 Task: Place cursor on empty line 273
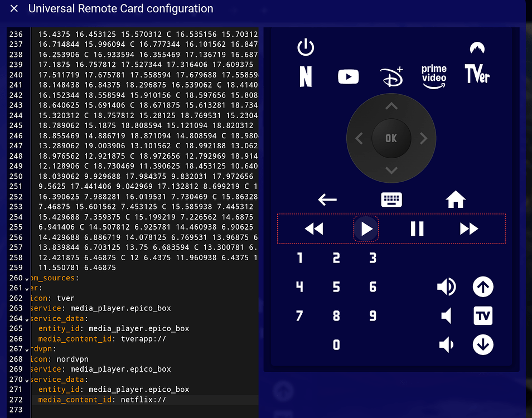(x=144, y=410)
